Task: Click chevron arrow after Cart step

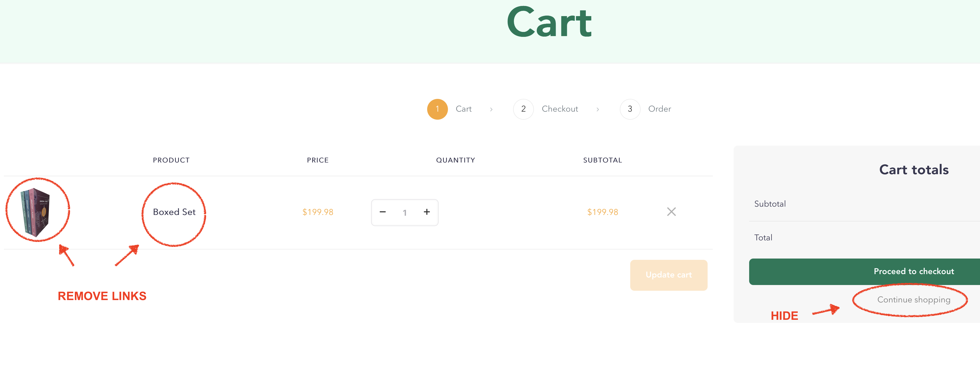Action: click(491, 110)
